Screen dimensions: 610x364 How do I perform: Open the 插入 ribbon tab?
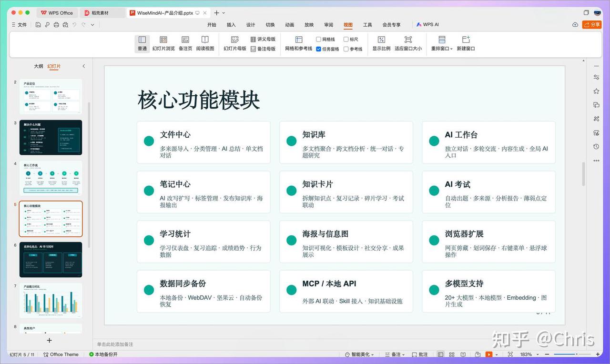tap(231, 25)
